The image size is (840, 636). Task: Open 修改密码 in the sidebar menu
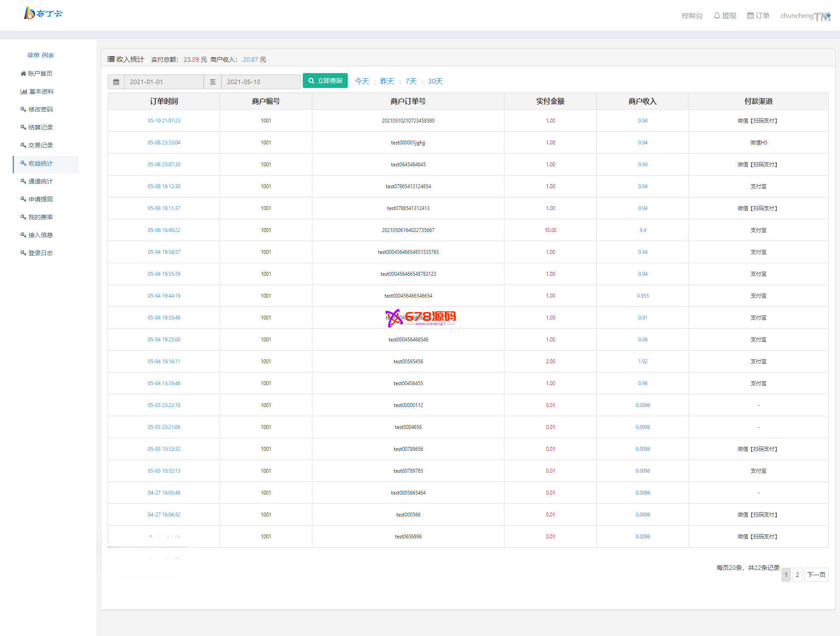40,109
